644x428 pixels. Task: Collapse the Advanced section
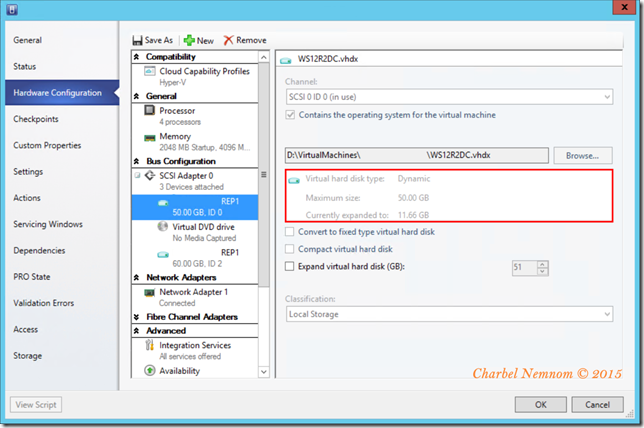tap(136, 331)
